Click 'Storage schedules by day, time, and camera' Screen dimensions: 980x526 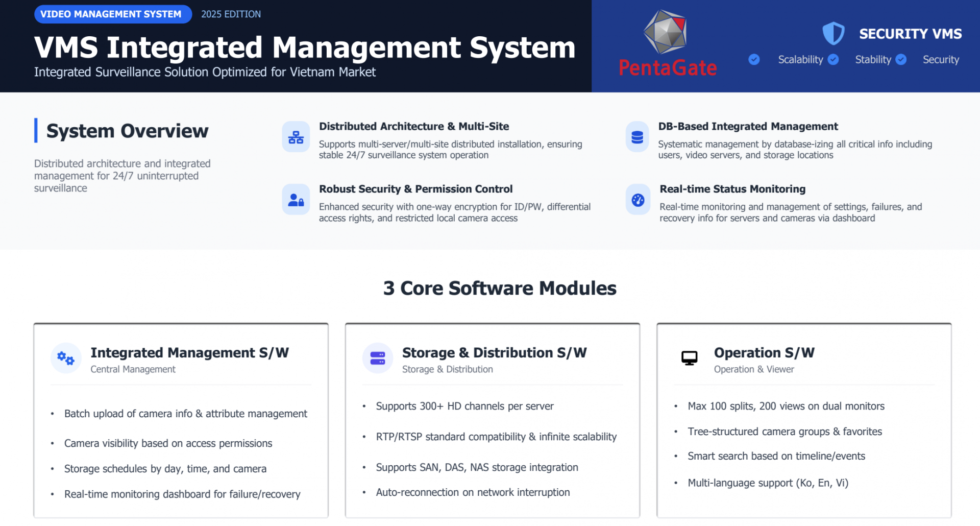tap(165, 469)
